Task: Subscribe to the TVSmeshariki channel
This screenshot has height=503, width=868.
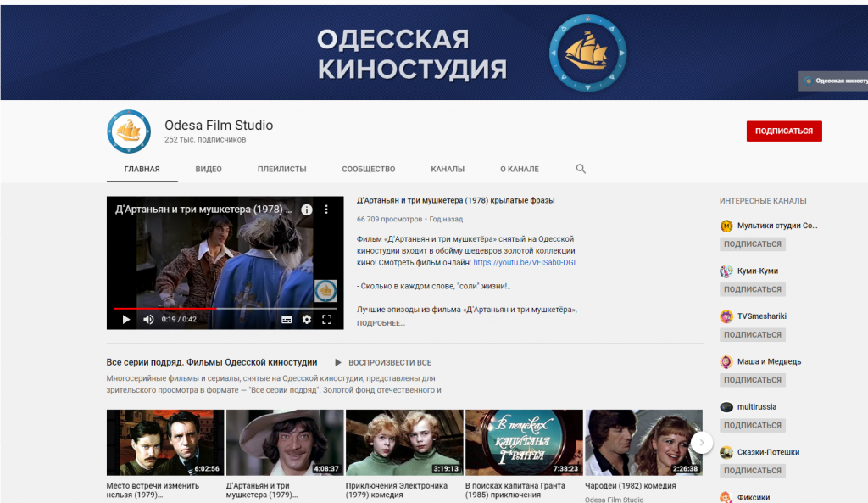Action: click(752, 334)
